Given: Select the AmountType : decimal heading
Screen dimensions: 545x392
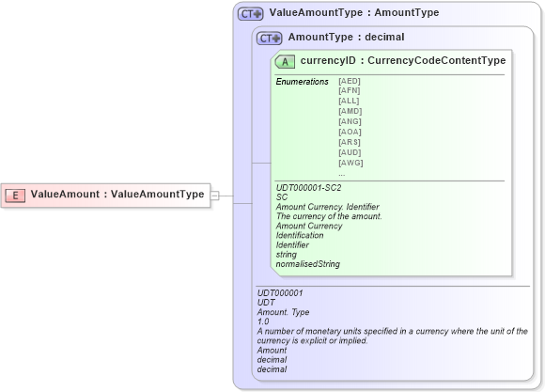Looking at the screenshot, I should tap(346, 37).
